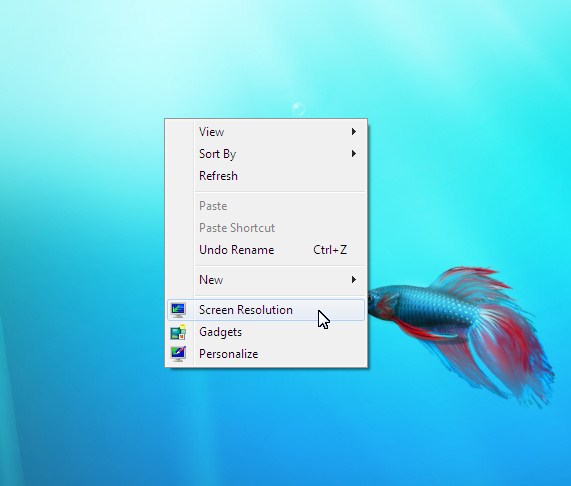Expand the Sort By submenu arrow
This screenshot has height=486, width=571.
pyautogui.click(x=354, y=154)
